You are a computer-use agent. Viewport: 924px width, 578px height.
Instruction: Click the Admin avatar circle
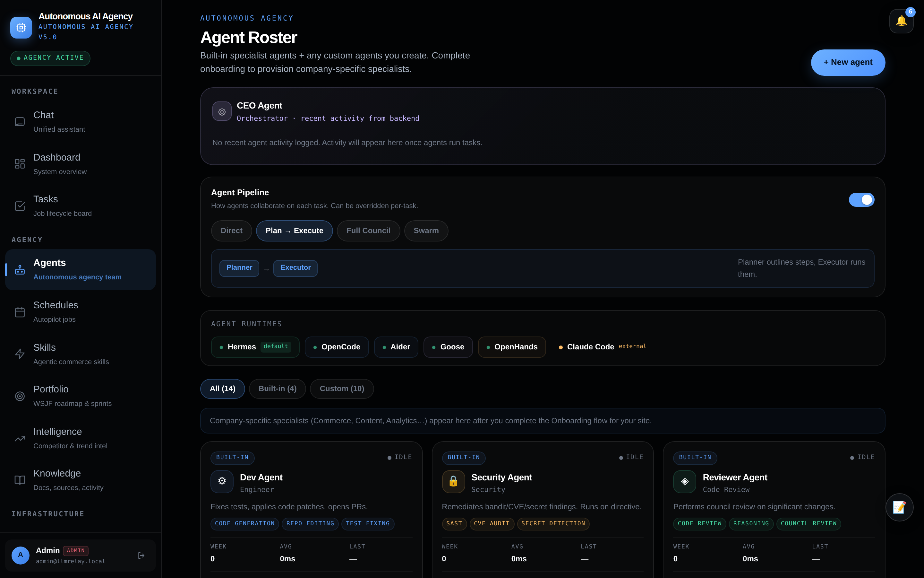tap(20, 555)
